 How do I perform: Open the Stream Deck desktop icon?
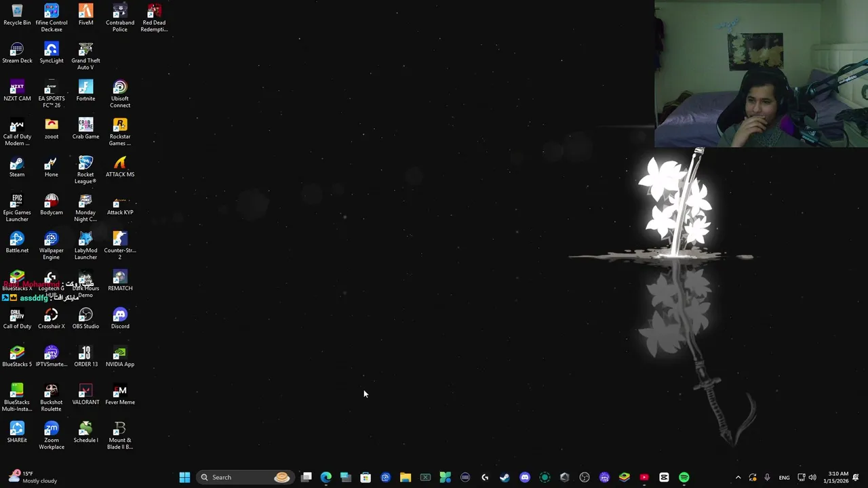(17, 53)
